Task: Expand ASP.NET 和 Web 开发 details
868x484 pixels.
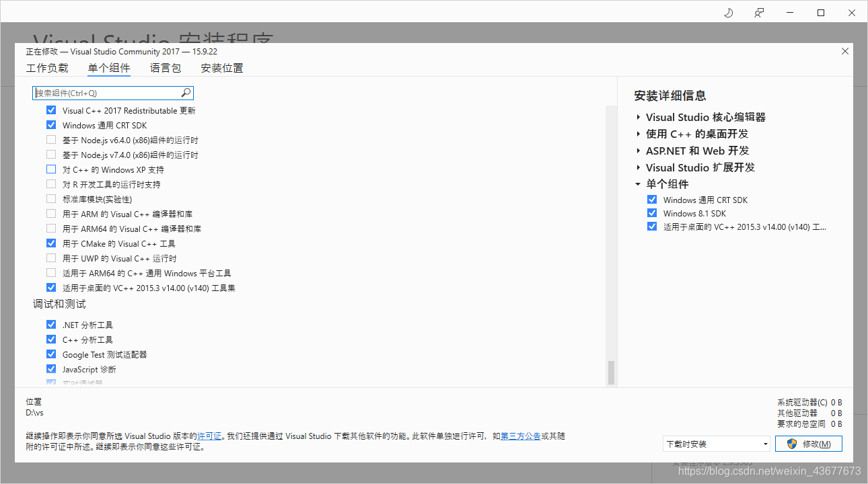Action: tap(638, 151)
